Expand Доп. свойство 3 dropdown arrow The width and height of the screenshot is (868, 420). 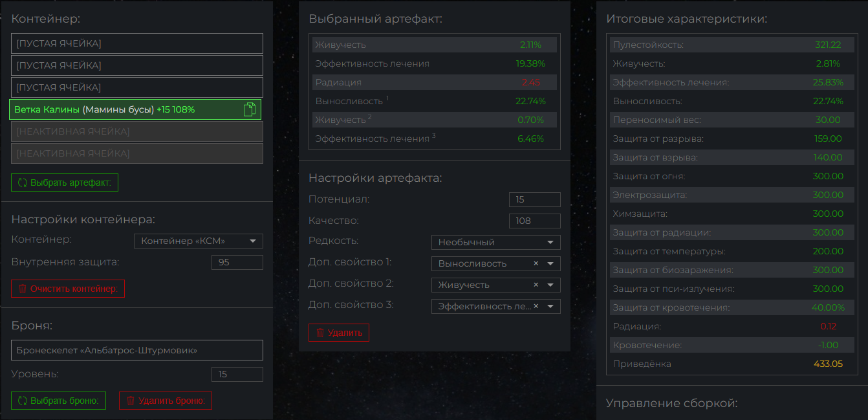coord(550,306)
